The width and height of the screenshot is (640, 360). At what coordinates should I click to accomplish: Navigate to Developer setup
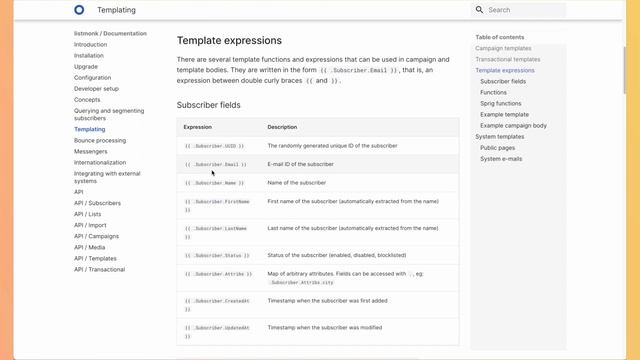click(x=96, y=89)
